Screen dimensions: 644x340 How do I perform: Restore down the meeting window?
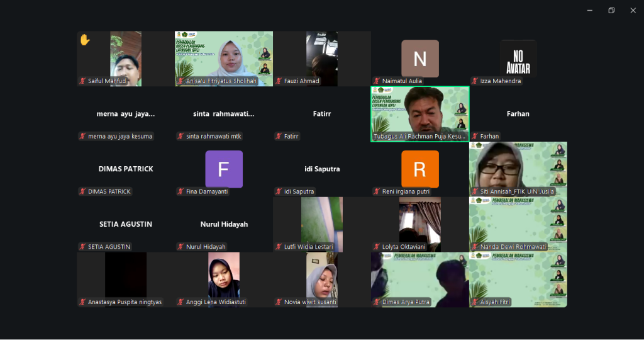pyautogui.click(x=611, y=10)
